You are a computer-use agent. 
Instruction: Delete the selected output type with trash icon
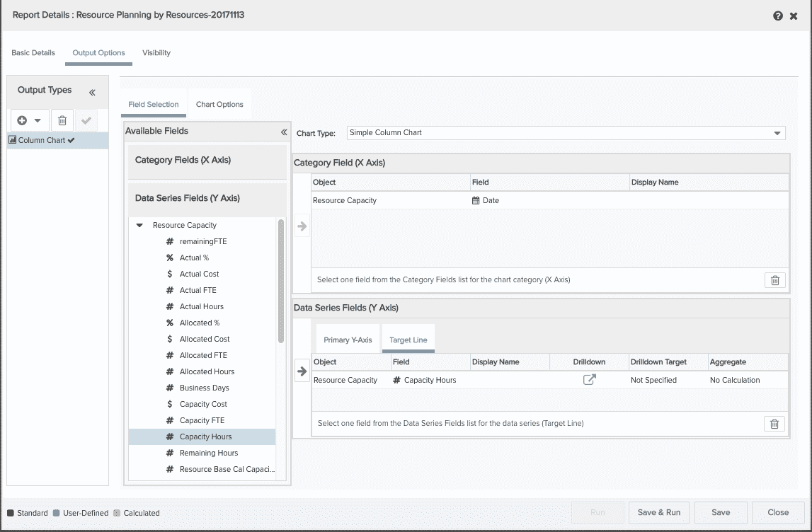[62, 120]
